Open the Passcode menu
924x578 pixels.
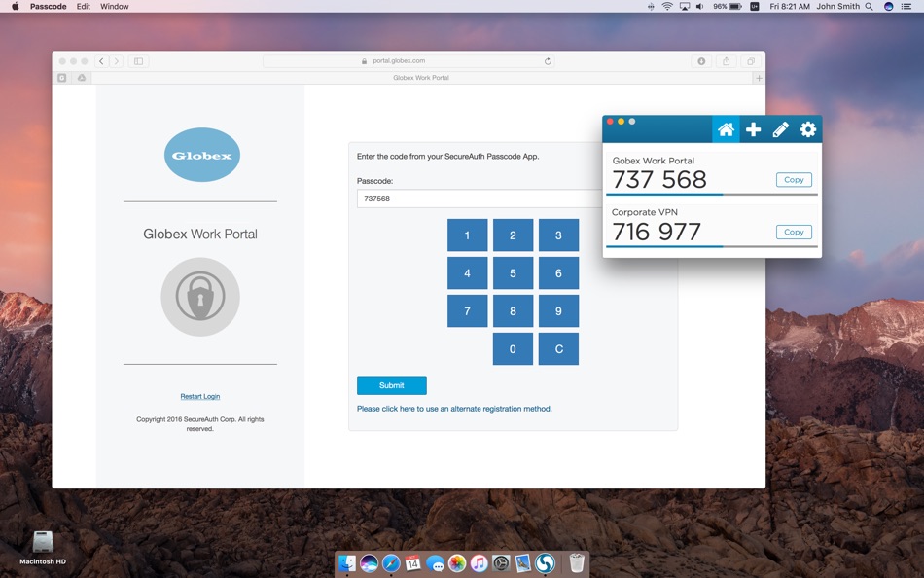pos(48,6)
